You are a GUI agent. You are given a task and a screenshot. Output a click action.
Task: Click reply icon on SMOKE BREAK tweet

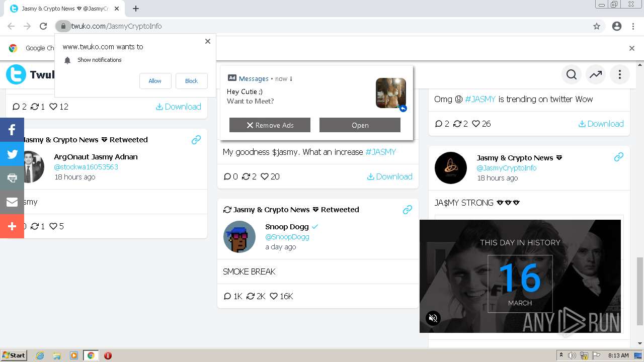[227, 296]
